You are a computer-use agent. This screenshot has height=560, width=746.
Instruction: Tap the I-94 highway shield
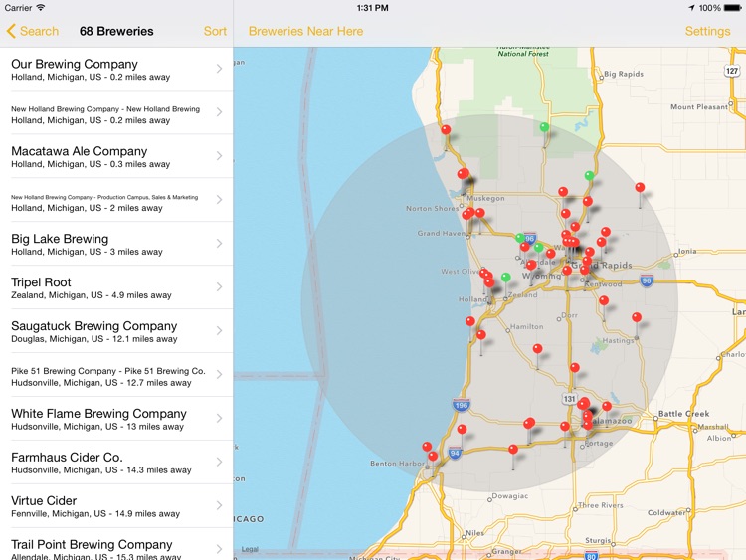455,453
